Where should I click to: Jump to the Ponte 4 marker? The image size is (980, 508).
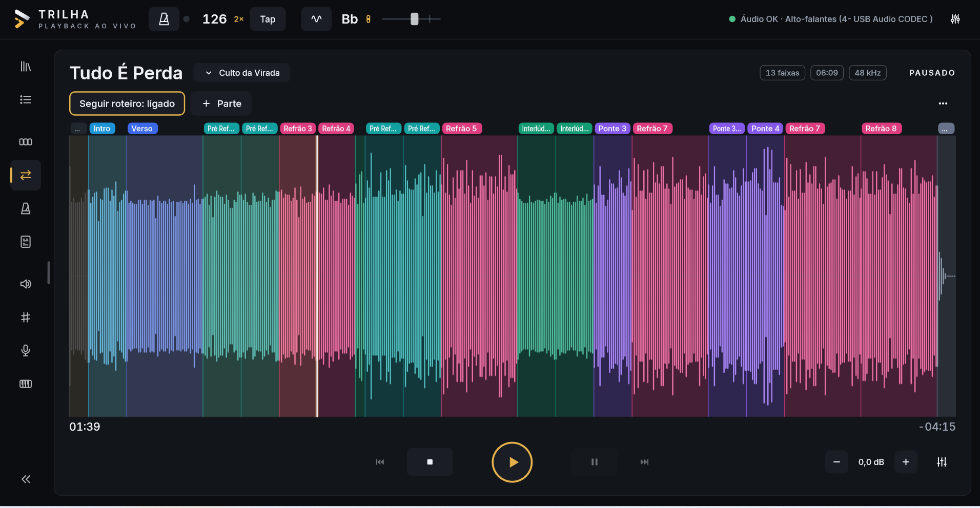[765, 129]
